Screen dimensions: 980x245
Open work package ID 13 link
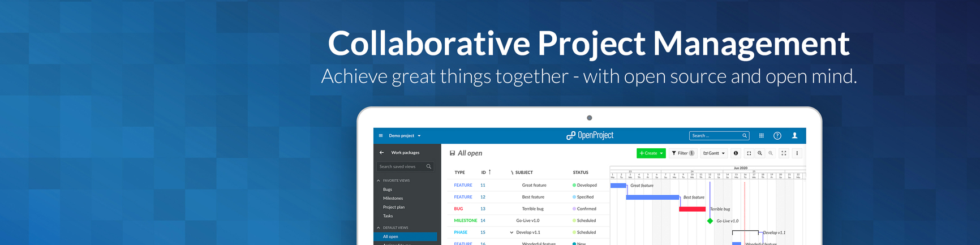(483, 209)
